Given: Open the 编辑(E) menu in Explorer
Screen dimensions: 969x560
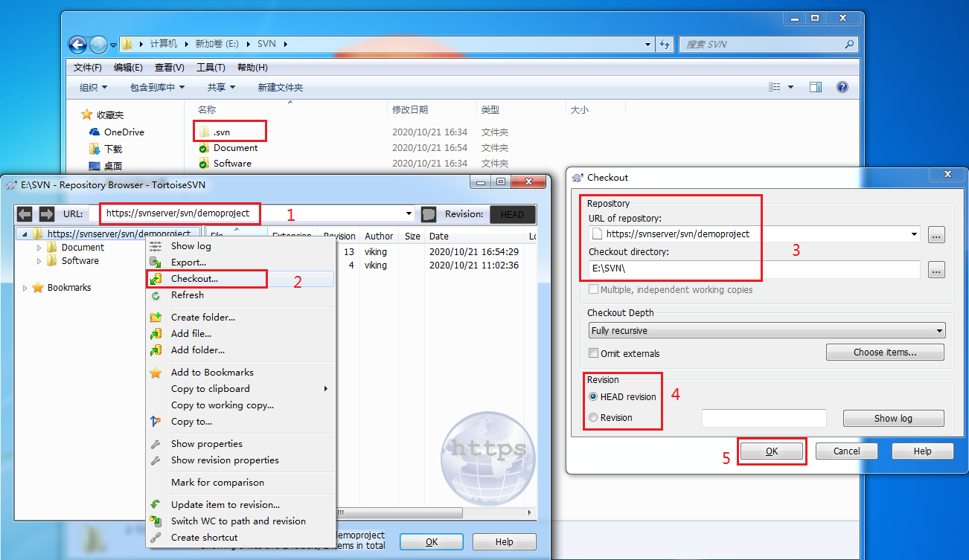Looking at the screenshot, I should 128,68.
